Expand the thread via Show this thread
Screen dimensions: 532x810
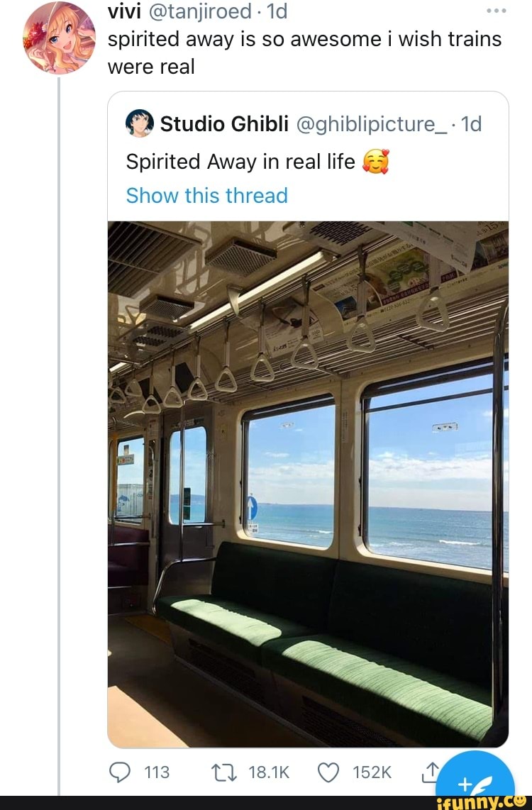206,195
